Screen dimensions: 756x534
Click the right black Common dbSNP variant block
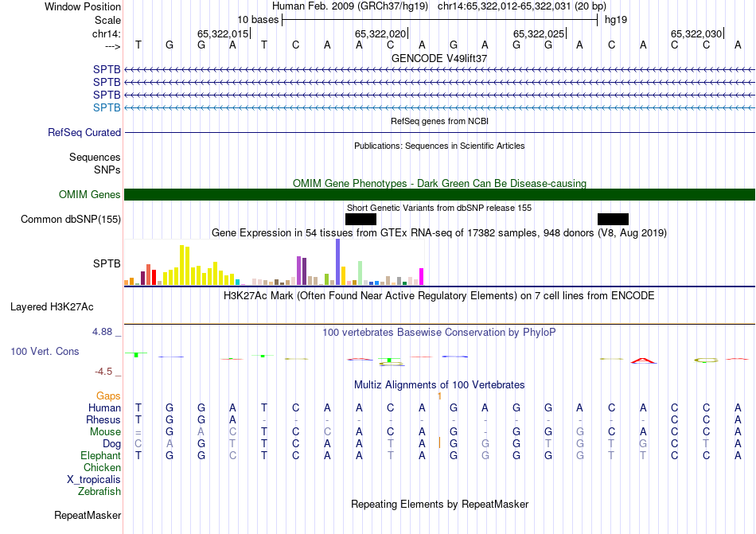point(613,219)
